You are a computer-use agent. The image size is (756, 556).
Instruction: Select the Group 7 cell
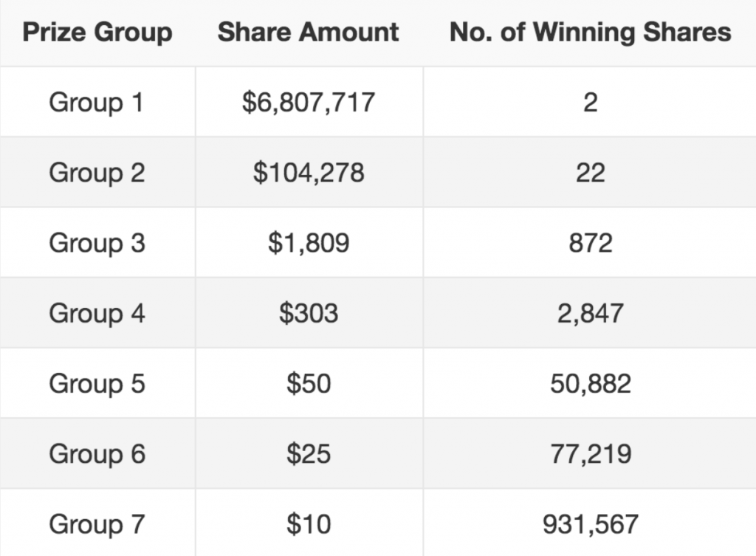(x=97, y=524)
